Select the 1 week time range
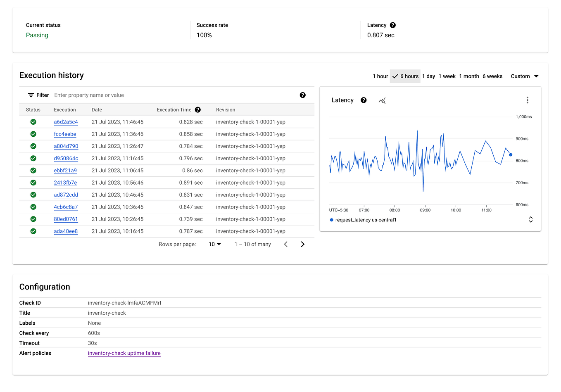561x392 pixels. coord(447,76)
